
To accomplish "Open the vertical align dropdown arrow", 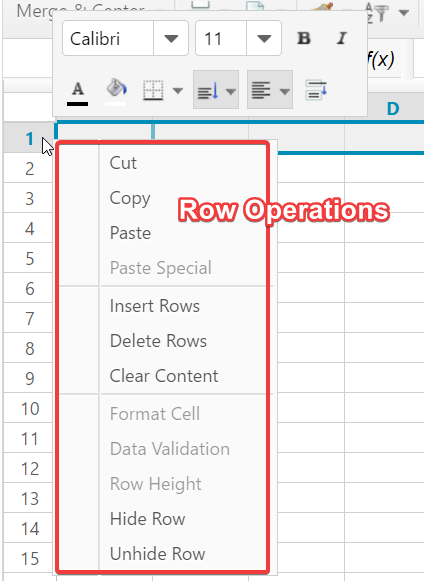I will [x=231, y=91].
